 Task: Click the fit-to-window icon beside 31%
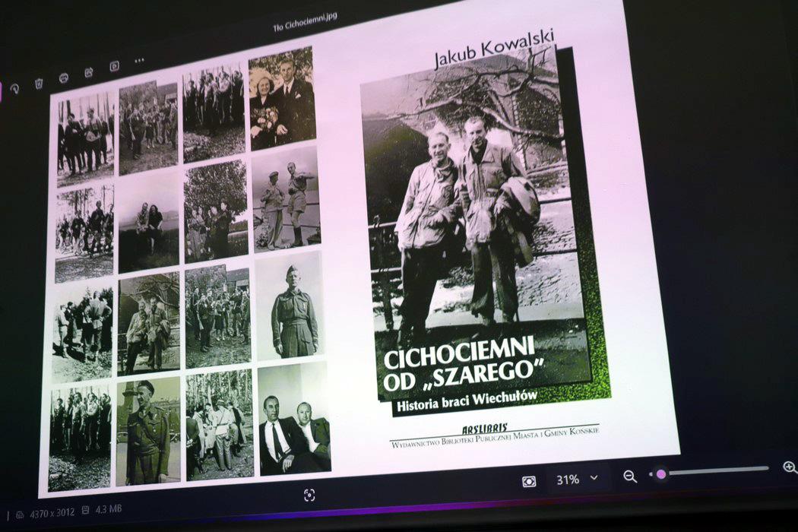coord(529,482)
